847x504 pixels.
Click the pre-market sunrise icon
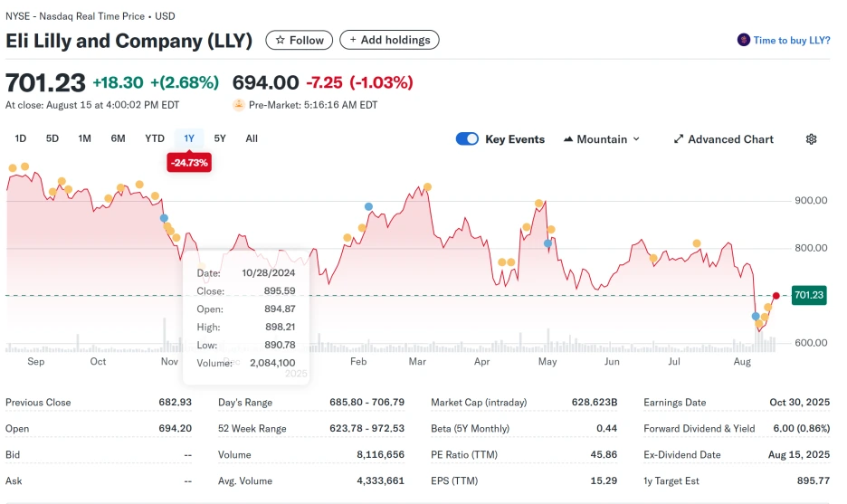click(239, 105)
